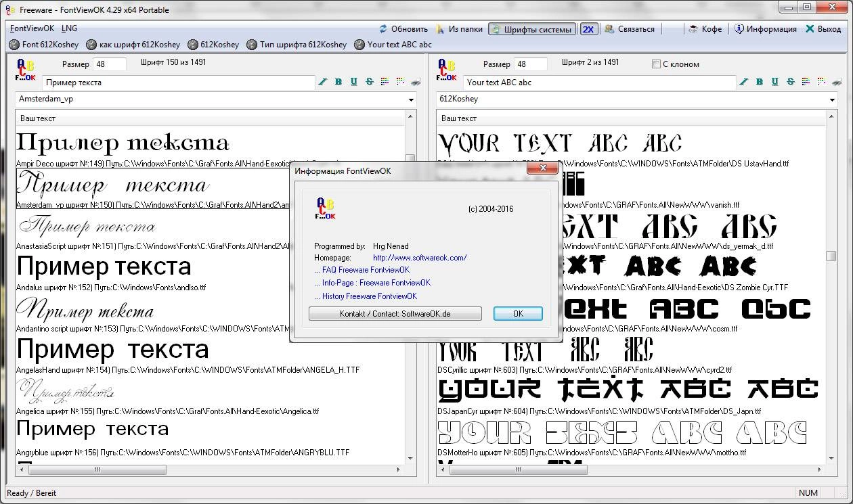This screenshot has width=853, height=504.
Task: Click the Пример текста text field
Action: tap(179, 83)
